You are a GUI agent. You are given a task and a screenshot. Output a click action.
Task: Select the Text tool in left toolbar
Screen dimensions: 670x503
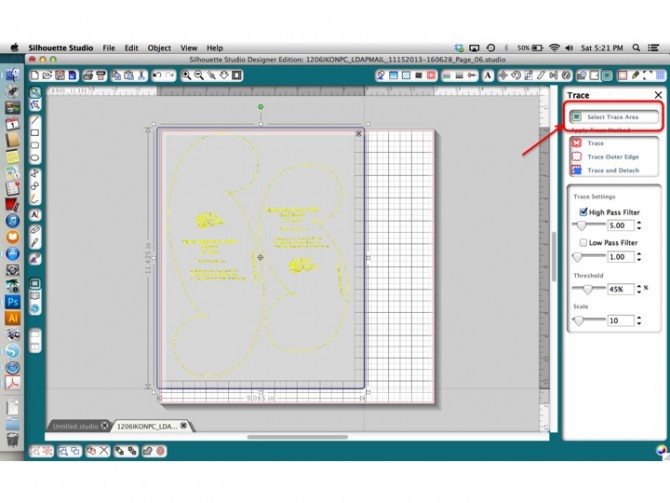click(35, 215)
